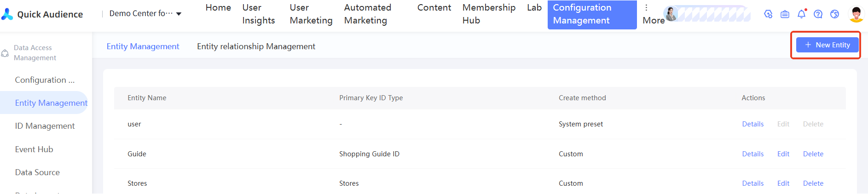
Task: Click the assistant avatar banner
Action: [x=707, y=14]
